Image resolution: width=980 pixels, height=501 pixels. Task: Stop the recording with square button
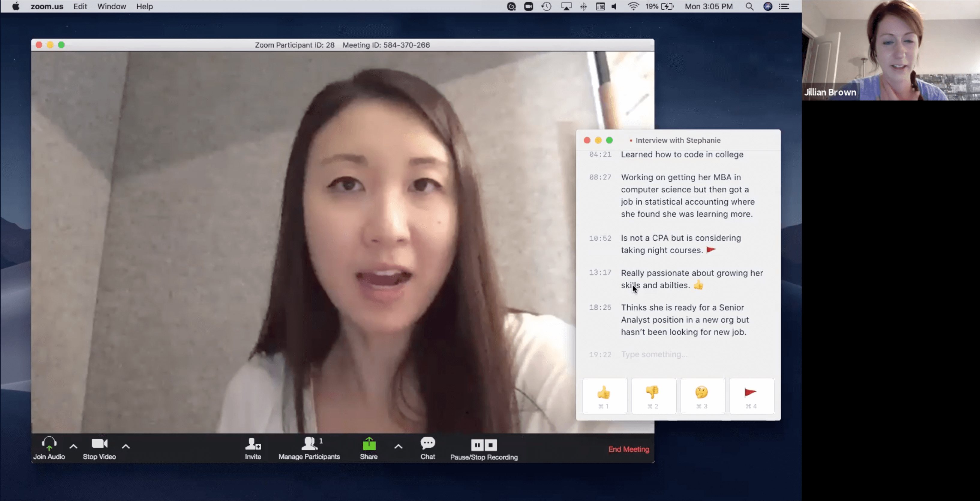point(491,445)
